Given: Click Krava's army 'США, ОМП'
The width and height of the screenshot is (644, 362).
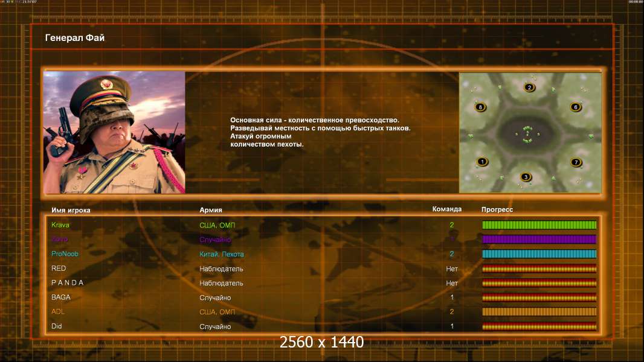Looking at the screenshot, I should [217, 225].
